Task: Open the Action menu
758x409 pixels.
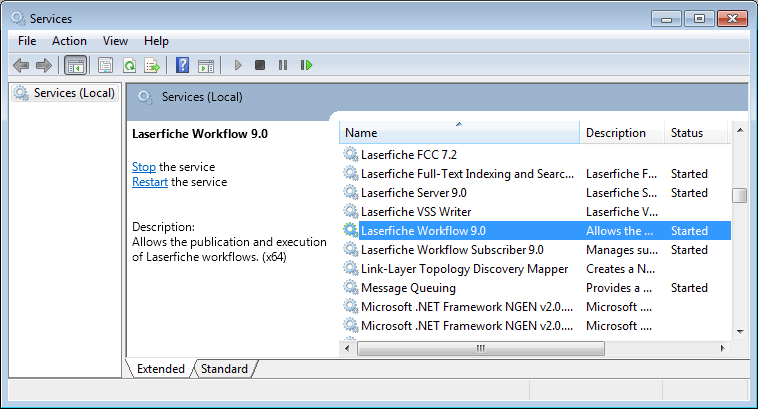Action: [69, 41]
